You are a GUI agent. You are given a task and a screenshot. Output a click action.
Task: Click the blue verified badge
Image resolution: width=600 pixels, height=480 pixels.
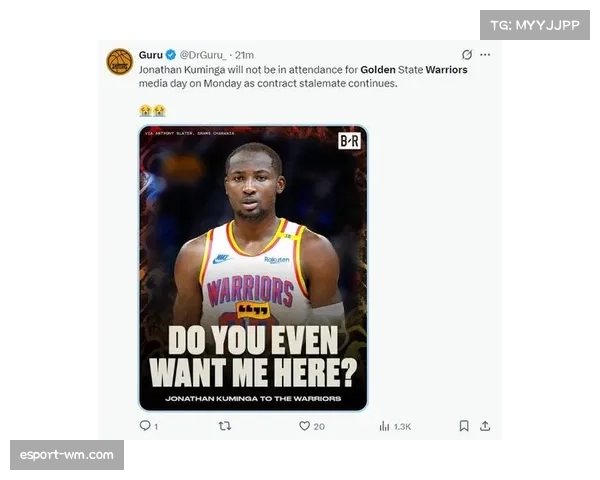coord(170,54)
